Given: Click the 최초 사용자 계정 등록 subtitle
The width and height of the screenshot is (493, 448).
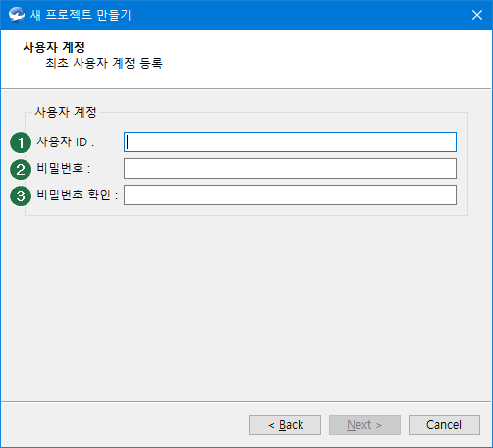Looking at the screenshot, I should click(104, 63).
